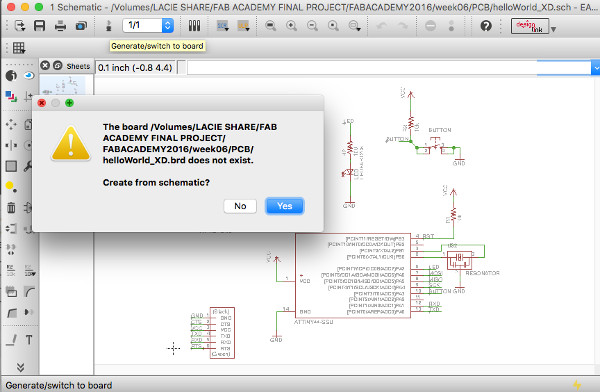Click the Open file icon in toolbar
600x392 pixels.
tap(20, 26)
